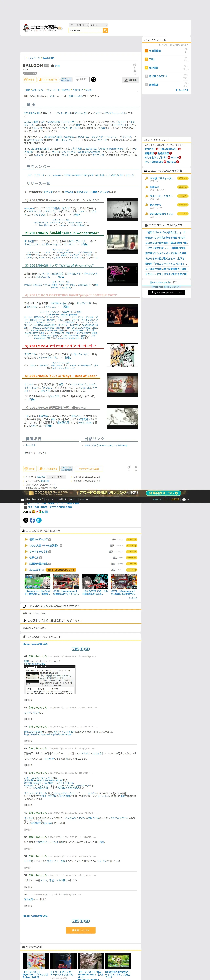Click ウォッチリストに追加 button
The width and height of the screenshot is (210, 980).
pos(89,469)
